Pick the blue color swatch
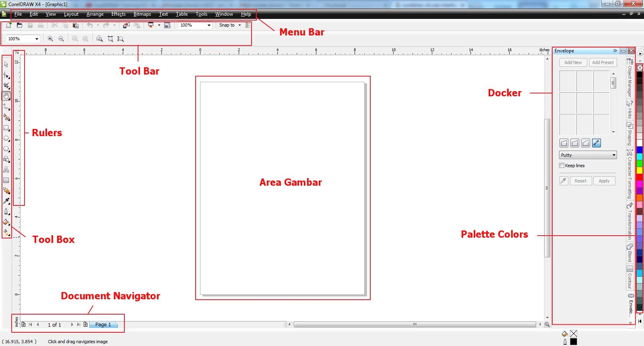644x346 pixels. (x=640, y=150)
